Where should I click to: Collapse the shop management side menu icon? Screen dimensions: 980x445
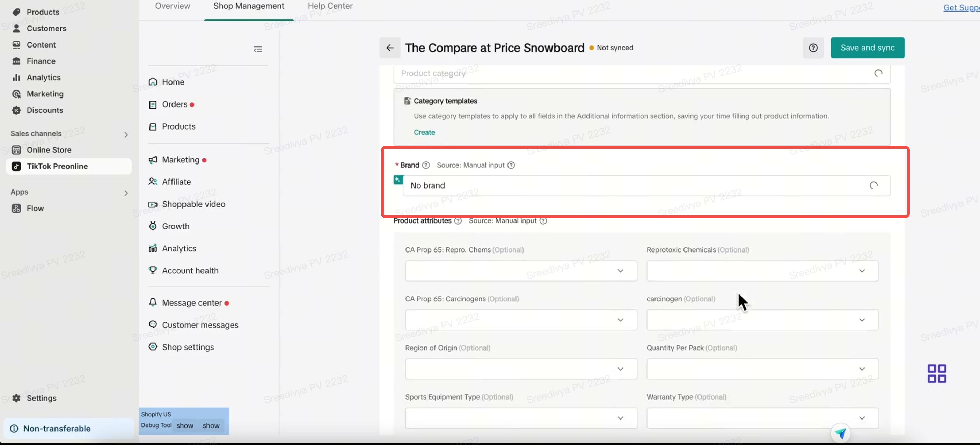[257, 49]
